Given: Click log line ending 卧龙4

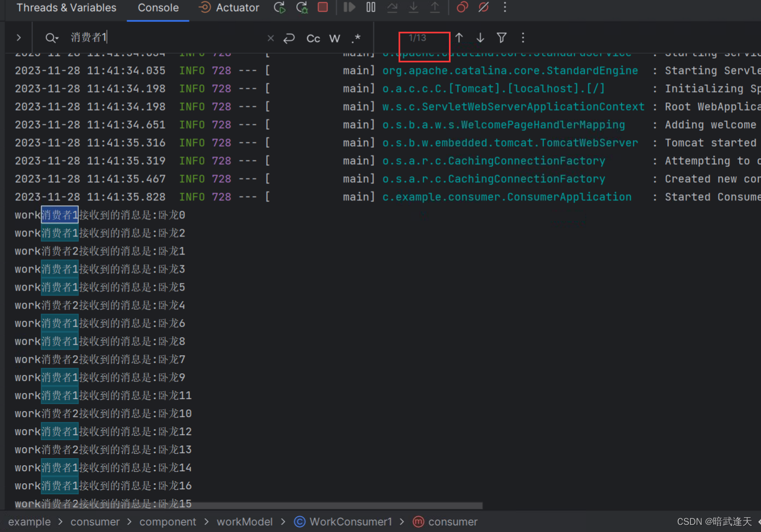Looking at the screenshot, I should click(x=100, y=305).
